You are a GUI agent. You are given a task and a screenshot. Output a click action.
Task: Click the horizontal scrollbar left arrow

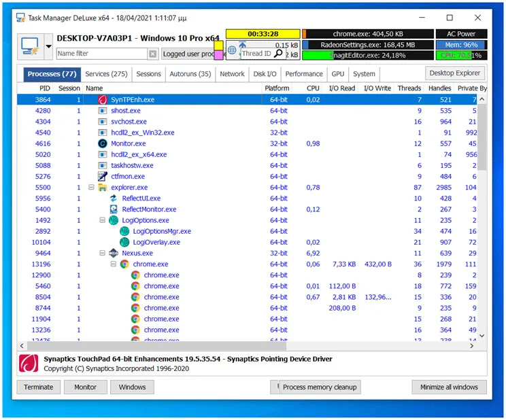point(22,346)
